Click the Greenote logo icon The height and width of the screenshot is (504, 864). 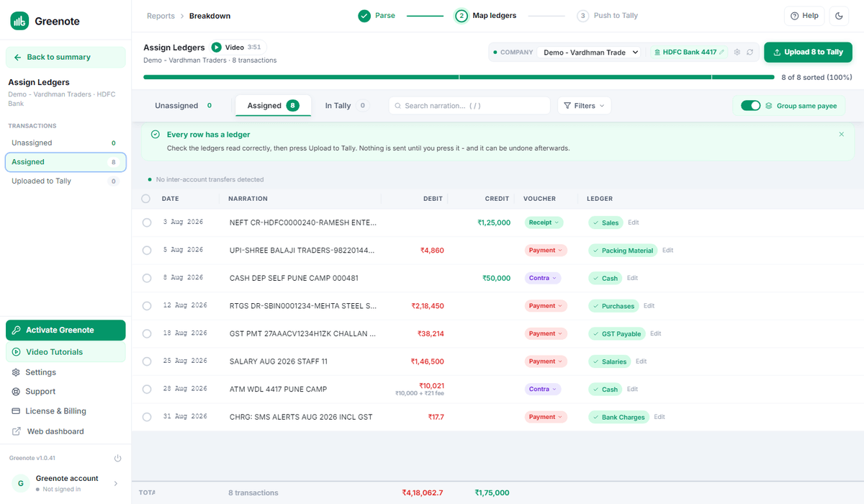click(x=19, y=21)
